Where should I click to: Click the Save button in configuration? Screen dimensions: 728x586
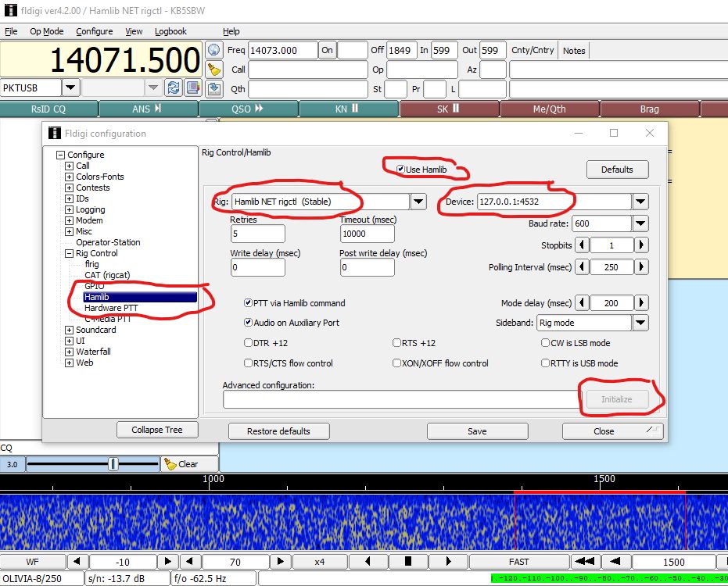tap(477, 431)
